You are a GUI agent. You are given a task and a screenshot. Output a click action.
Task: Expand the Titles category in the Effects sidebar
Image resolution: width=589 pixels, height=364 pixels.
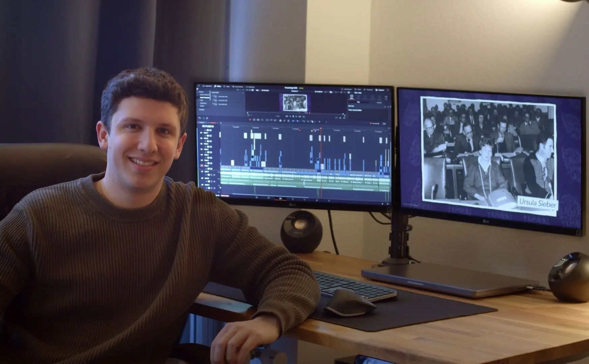click(x=201, y=100)
